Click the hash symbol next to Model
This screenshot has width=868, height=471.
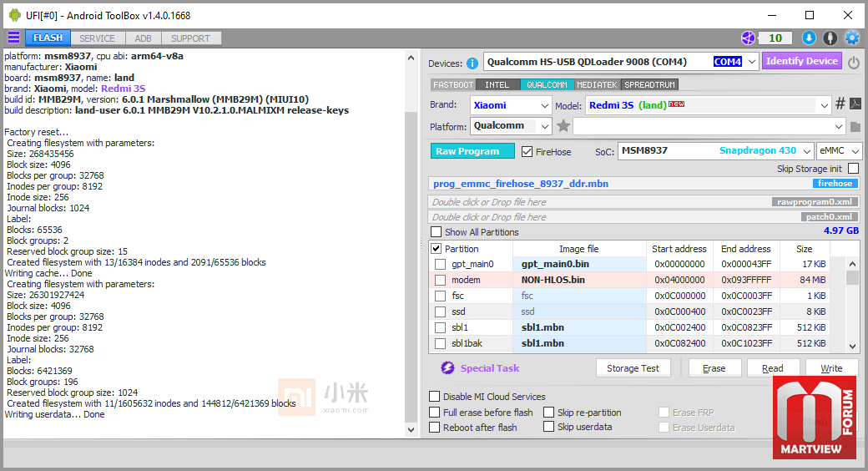point(840,104)
